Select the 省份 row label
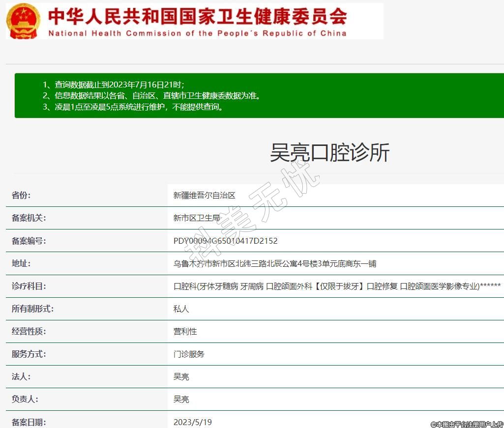This screenshot has width=504, height=428. tap(21, 195)
